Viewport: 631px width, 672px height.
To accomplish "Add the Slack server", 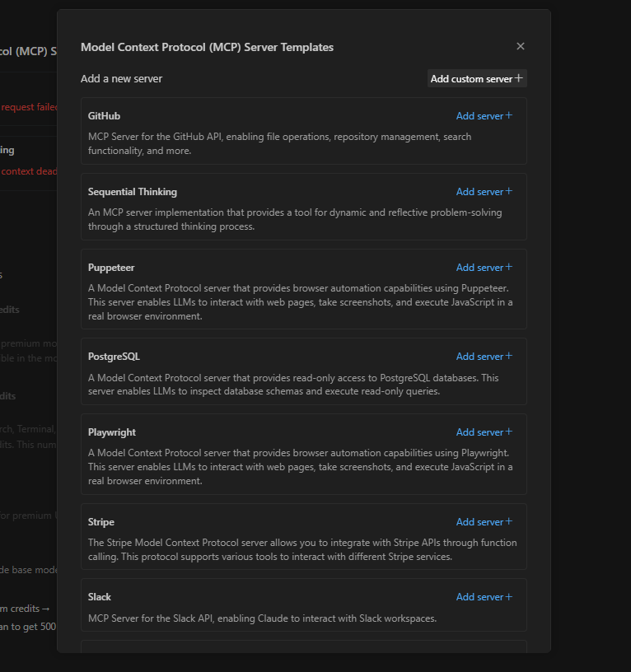I will tap(484, 597).
